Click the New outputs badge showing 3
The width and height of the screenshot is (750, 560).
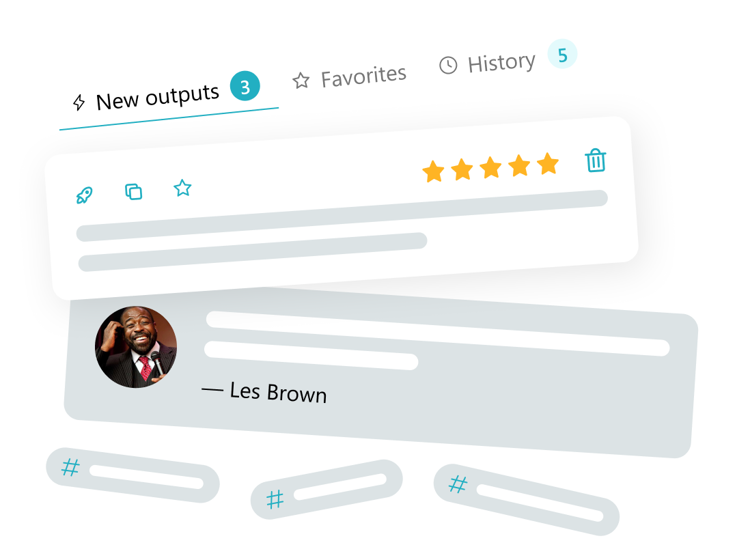pos(245,86)
